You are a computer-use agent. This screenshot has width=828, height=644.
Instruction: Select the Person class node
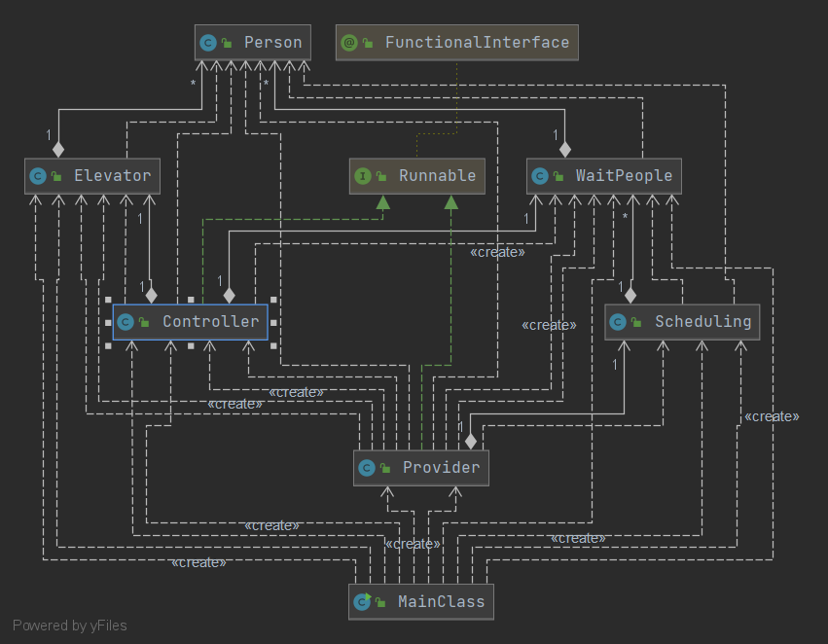(x=252, y=42)
